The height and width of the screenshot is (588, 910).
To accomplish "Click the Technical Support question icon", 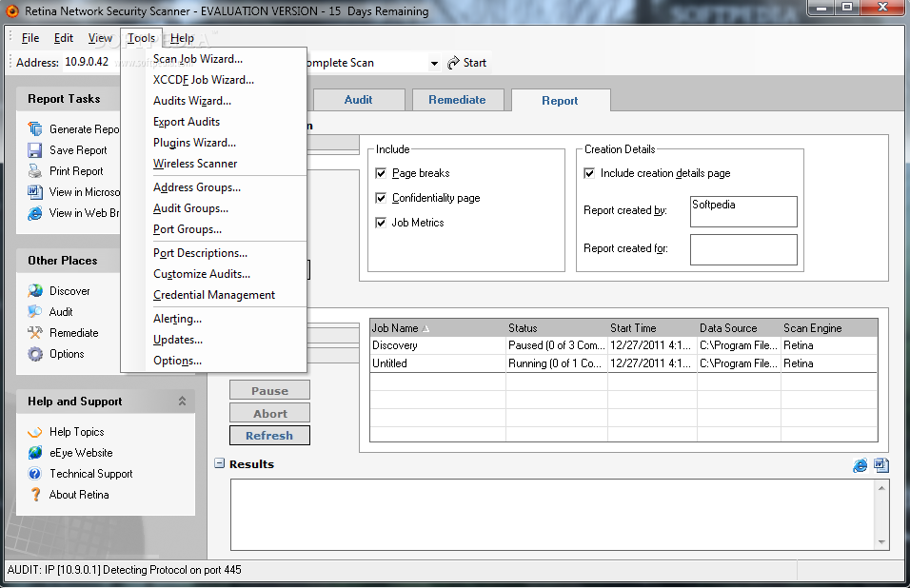I will [x=35, y=474].
